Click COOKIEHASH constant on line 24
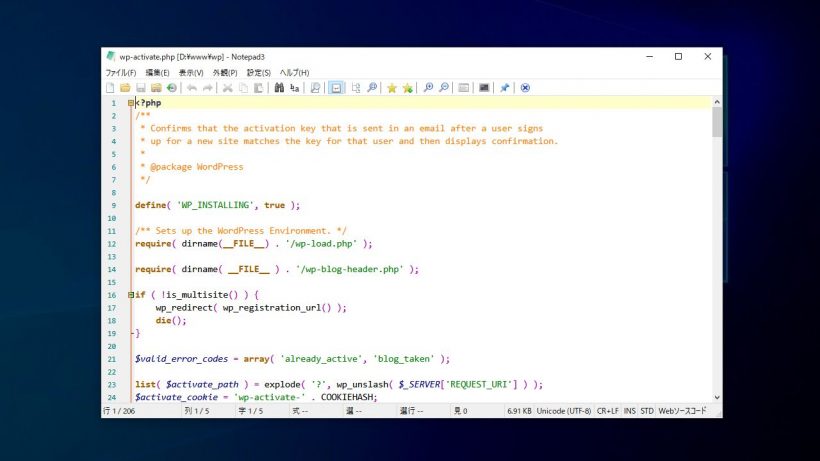Screen dimensions: 820x461 (x=349, y=397)
